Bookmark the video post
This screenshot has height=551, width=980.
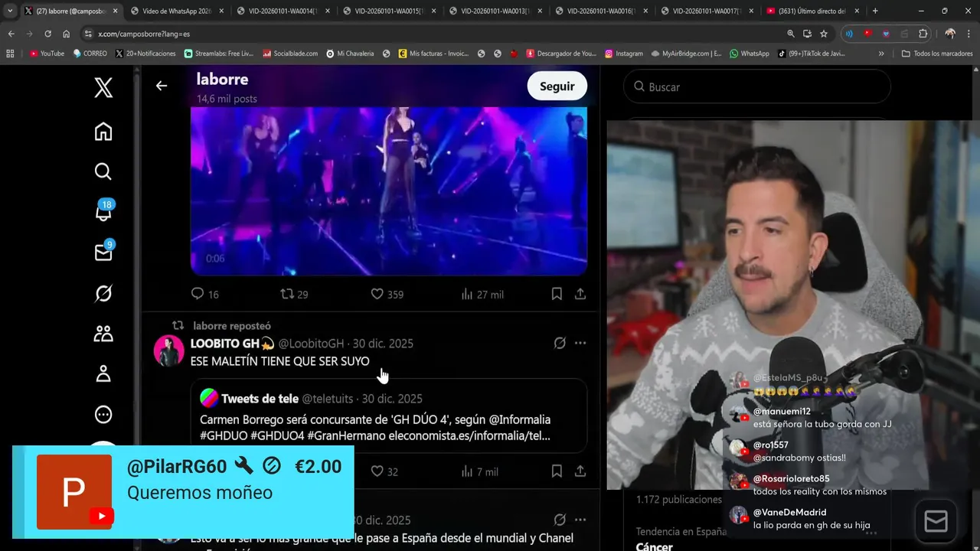point(557,294)
